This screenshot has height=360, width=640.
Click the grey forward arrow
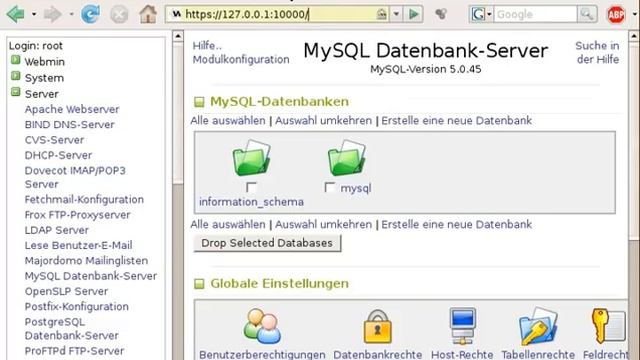53,14
